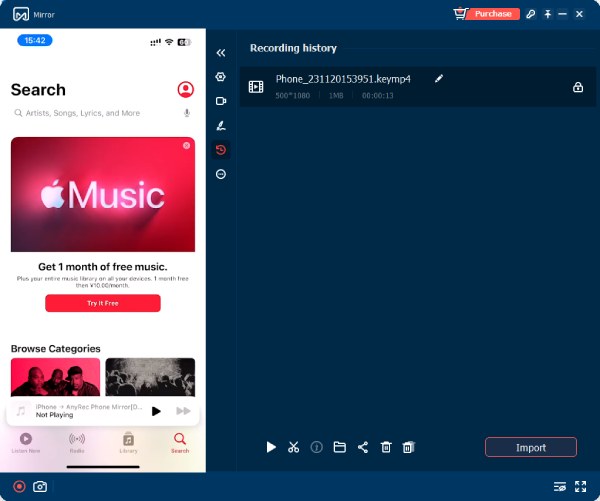The height and width of the screenshot is (501, 600).
Task: Play music in the Not Playing mini player
Action: (156, 411)
